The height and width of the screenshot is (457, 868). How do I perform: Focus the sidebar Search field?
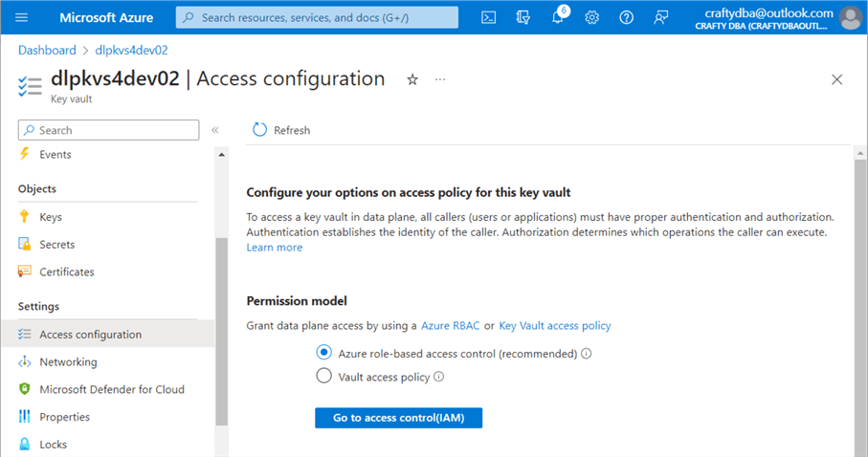click(x=108, y=130)
